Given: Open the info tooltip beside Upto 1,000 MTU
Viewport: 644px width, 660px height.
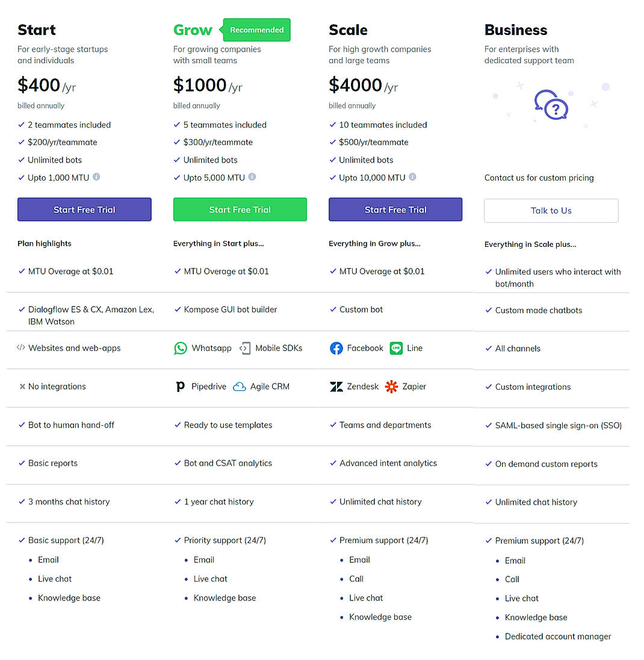Looking at the screenshot, I should 96,177.
